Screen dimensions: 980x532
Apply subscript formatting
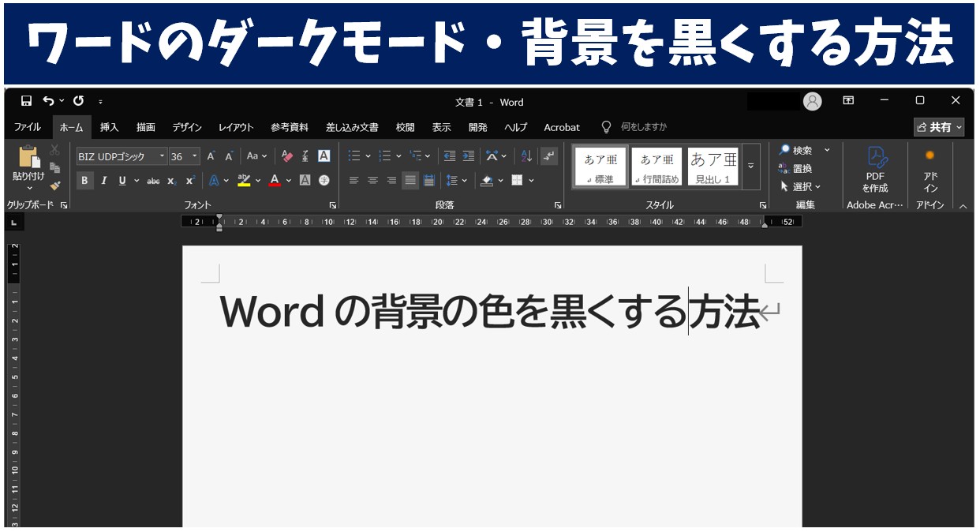coord(172,181)
